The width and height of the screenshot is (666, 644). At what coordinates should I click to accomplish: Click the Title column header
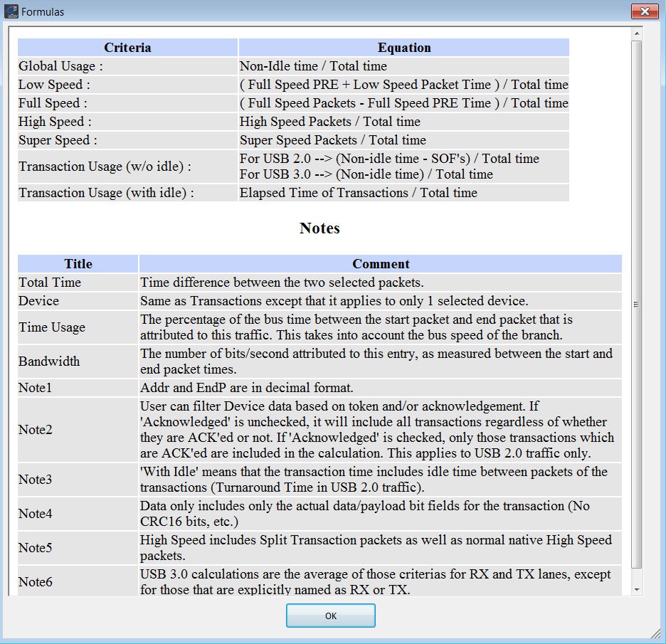pyautogui.click(x=78, y=264)
